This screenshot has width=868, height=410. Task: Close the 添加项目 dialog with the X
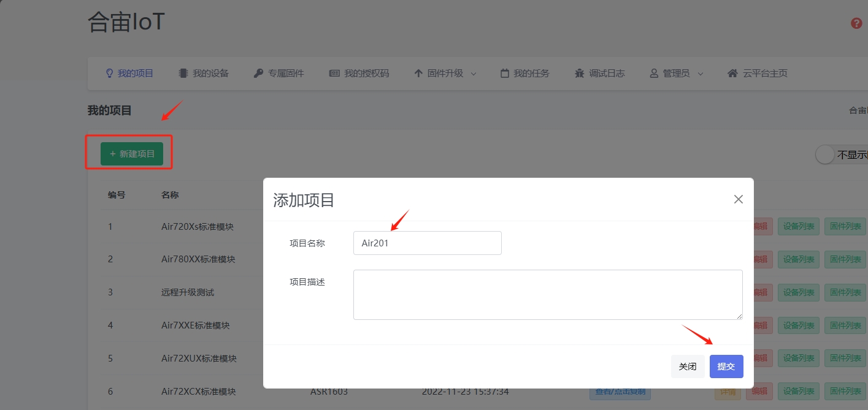pyautogui.click(x=739, y=199)
